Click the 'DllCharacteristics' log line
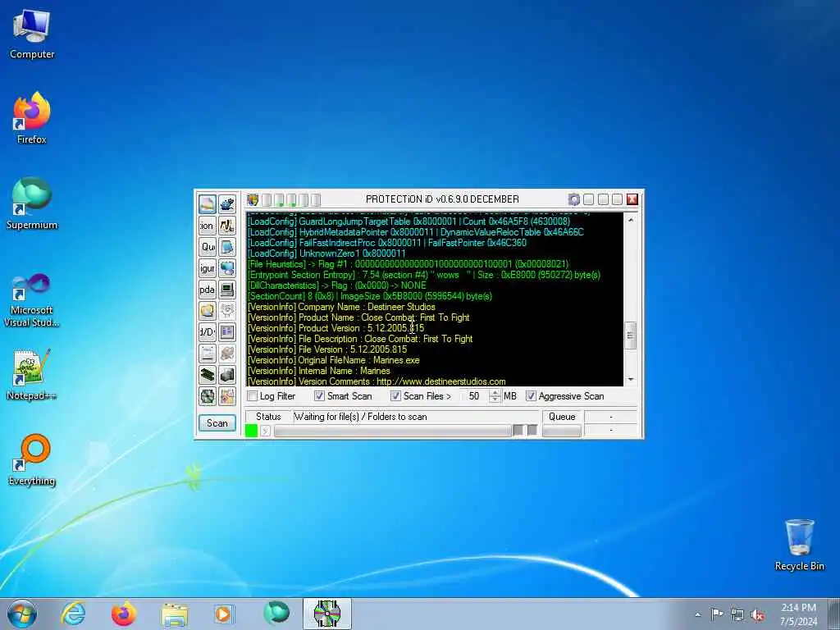The image size is (840, 630). [337, 285]
